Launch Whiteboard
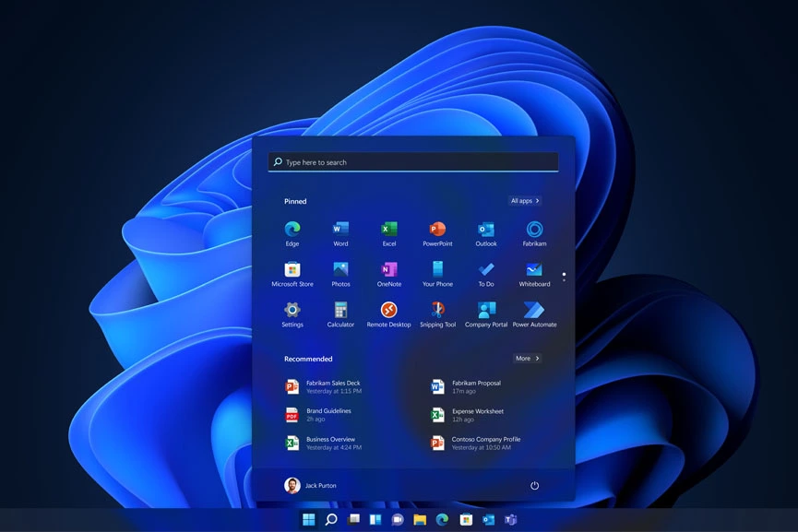Viewport: 798px width, 532px height. click(x=534, y=268)
